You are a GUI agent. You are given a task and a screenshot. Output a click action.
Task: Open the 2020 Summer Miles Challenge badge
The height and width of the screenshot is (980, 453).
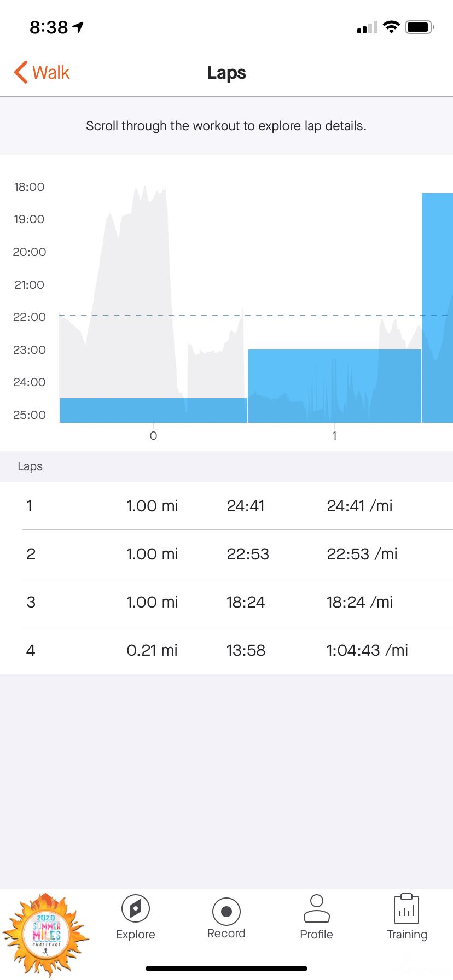pyautogui.click(x=46, y=934)
